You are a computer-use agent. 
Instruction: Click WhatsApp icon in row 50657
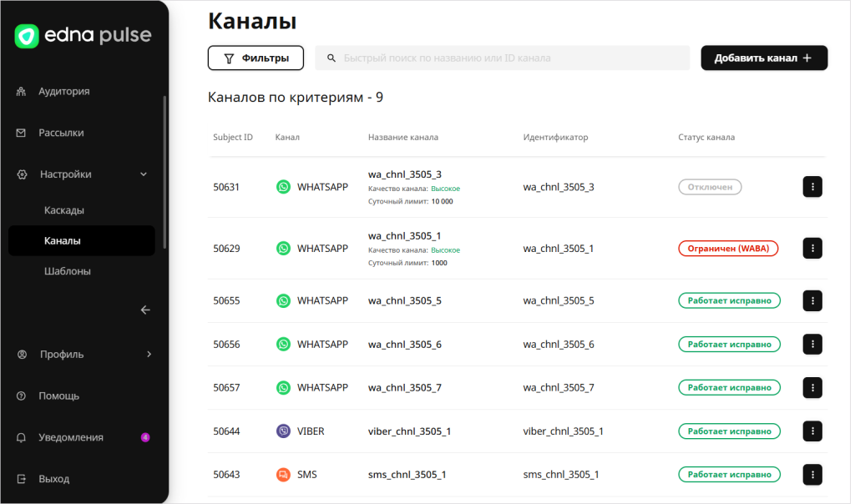click(x=284, y=388)
